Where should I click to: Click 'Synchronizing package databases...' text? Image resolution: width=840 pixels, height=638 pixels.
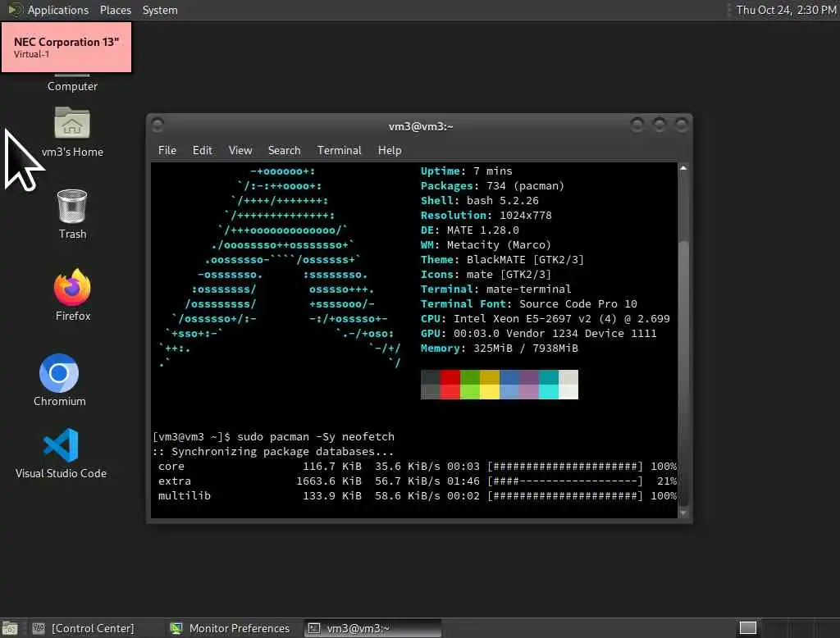[x=282, y=452]
